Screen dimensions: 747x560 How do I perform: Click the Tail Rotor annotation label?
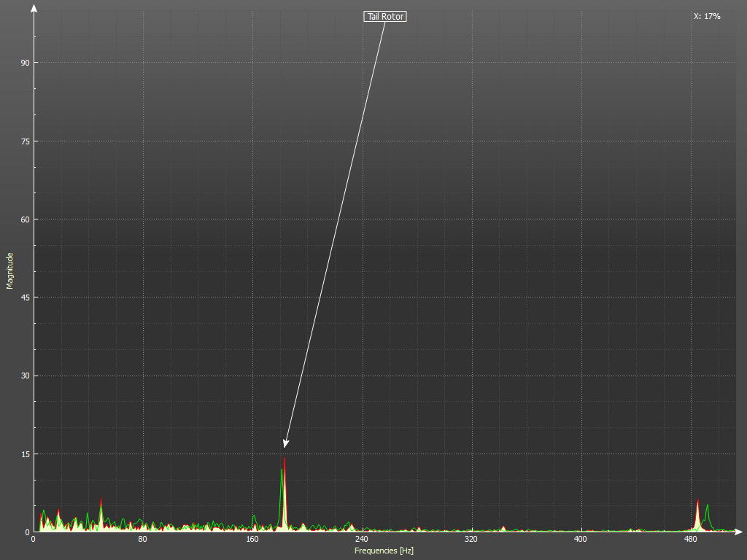tap(385, 16)
